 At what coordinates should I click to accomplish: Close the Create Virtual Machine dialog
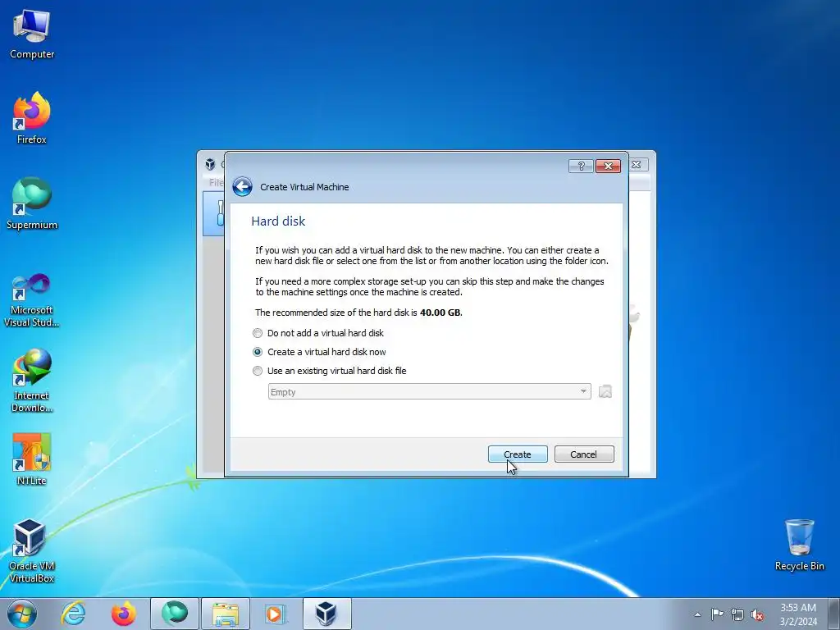pos(608,166)
